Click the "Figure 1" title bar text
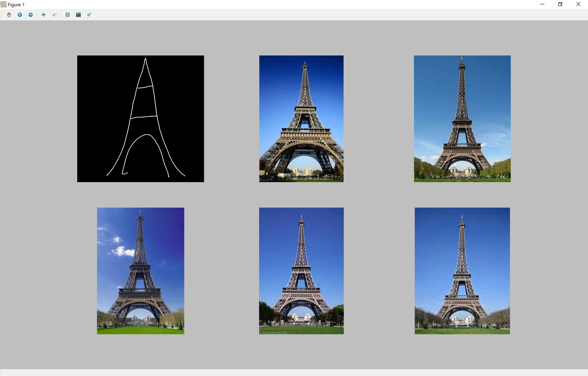The height and width of the screenshot is (376, 588). (x=16, y=5)
